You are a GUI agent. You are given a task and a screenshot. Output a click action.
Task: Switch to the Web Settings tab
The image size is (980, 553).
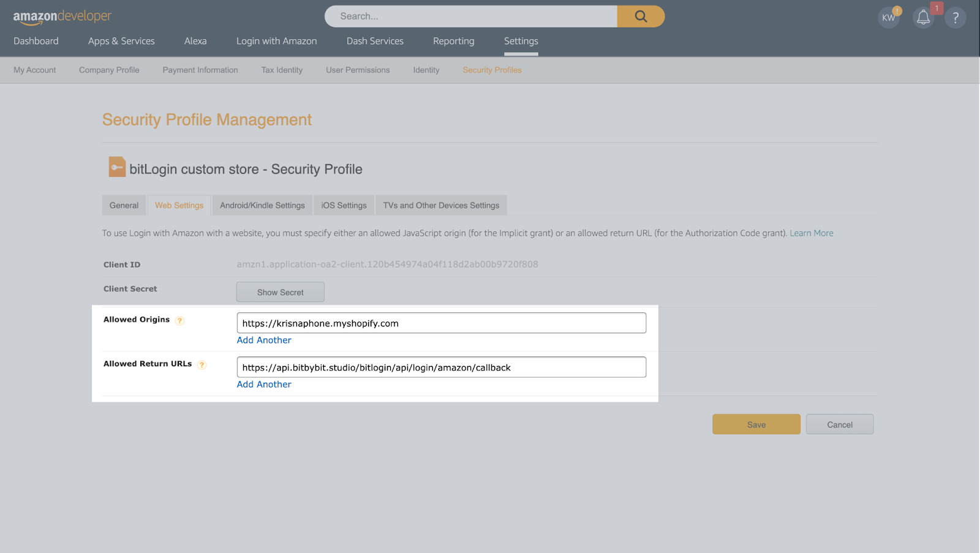179,205
